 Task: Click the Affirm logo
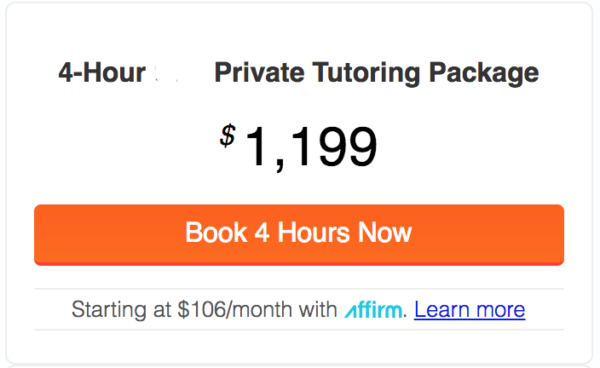[x=373, y=309]
